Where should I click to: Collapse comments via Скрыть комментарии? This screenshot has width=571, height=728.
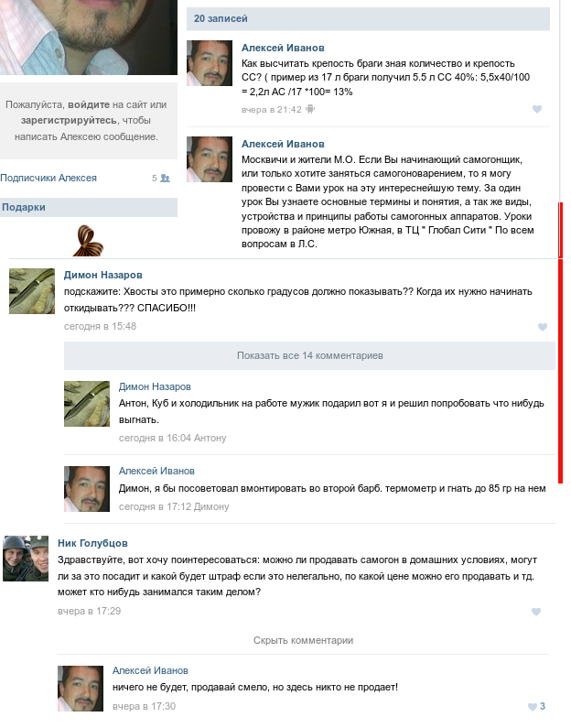[303, 640]
